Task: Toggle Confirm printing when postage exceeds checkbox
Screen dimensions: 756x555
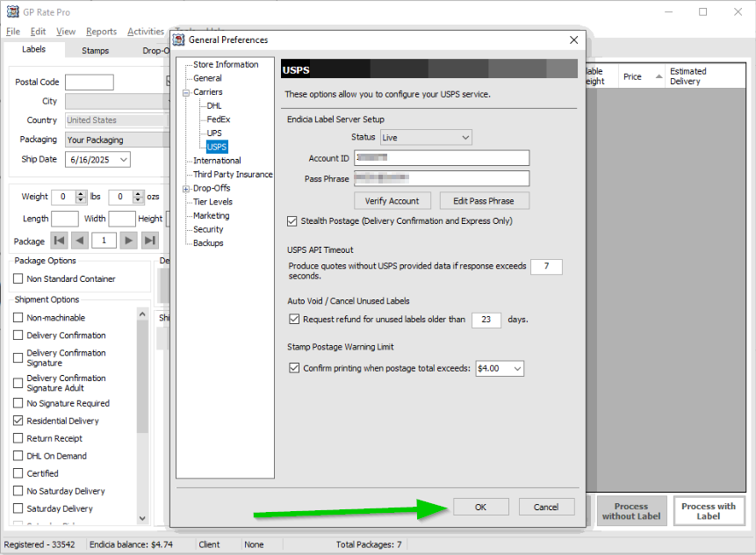Action: pyautogui.click(x=294, y=368)
